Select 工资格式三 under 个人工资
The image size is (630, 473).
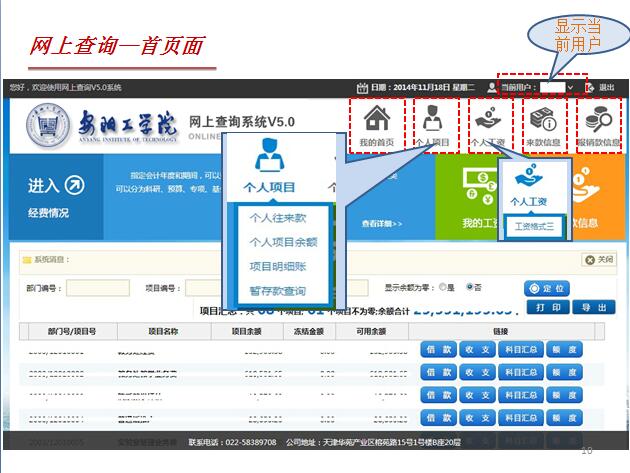coord(534,226)
